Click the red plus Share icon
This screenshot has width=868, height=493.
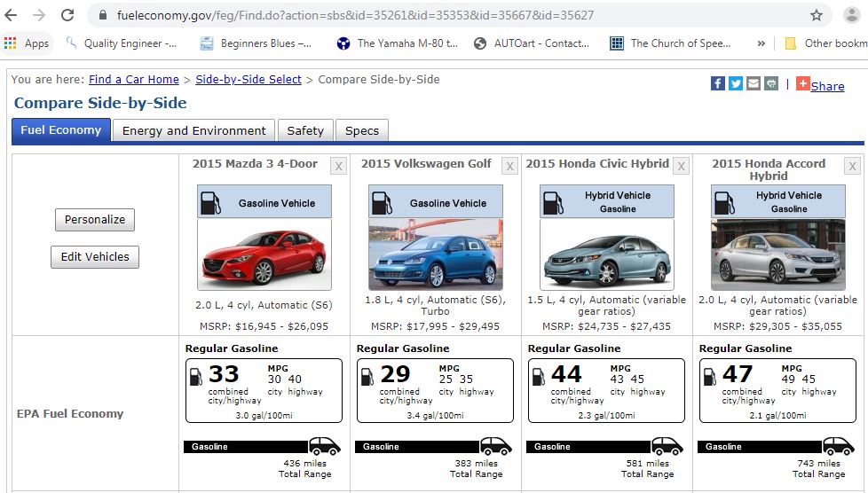pos(802,83)
